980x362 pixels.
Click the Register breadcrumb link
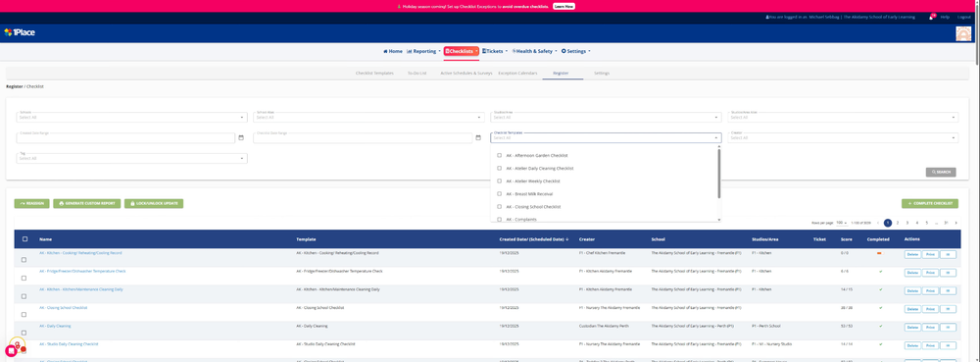[x=15, y=86]
